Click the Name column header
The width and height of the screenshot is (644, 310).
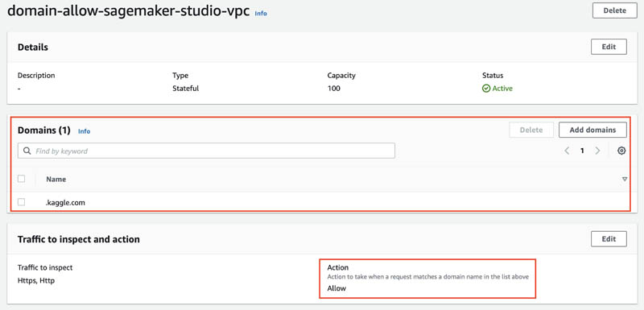[56, 179]
